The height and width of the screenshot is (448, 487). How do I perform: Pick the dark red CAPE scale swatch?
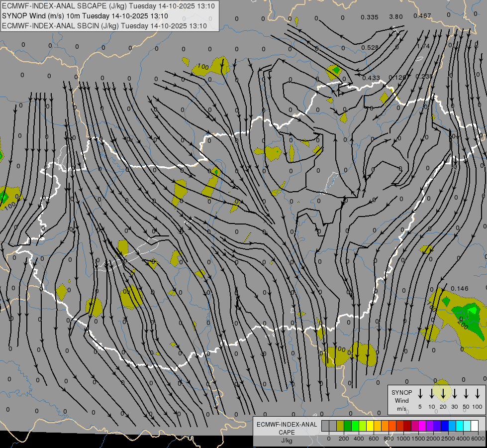click(407, 426)
